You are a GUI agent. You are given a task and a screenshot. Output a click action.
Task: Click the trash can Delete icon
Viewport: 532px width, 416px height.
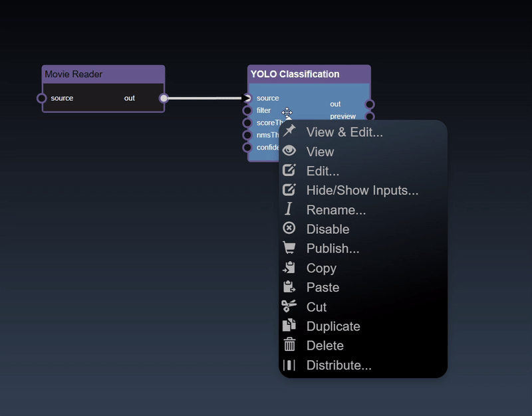pyautogui.click(x=289, y=345)
